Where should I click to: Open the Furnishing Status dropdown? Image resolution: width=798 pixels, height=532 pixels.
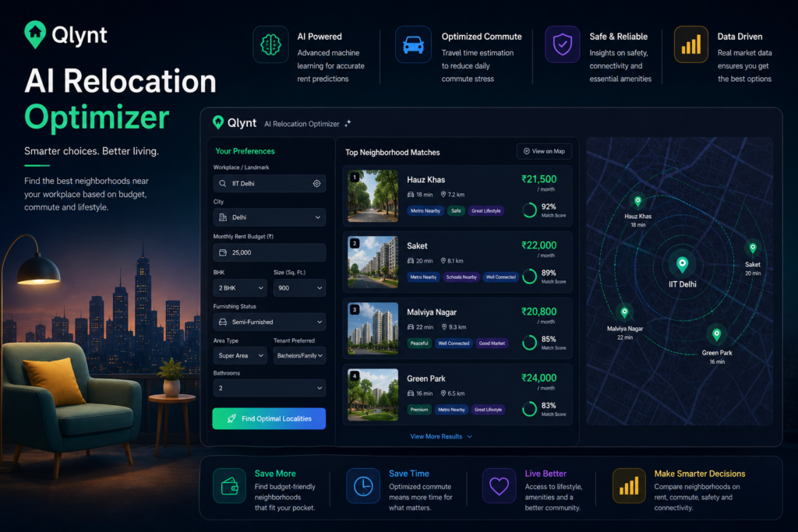269,322
